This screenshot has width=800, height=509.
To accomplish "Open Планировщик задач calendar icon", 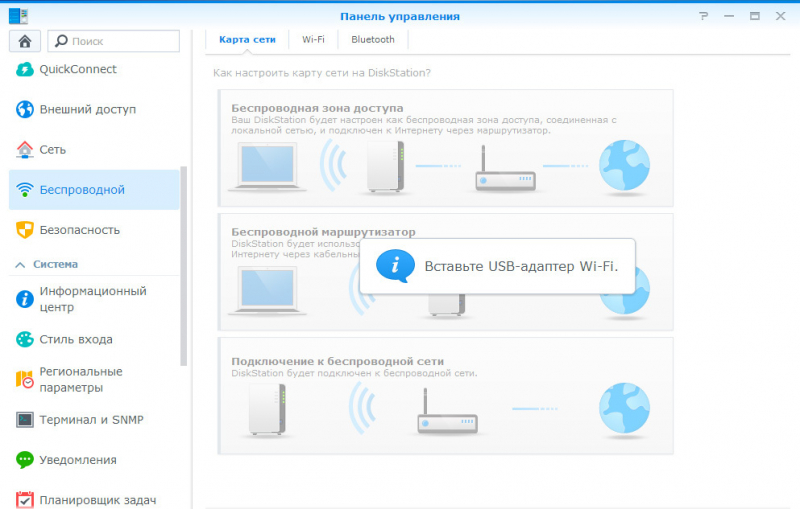I will (x=25, y=499).
